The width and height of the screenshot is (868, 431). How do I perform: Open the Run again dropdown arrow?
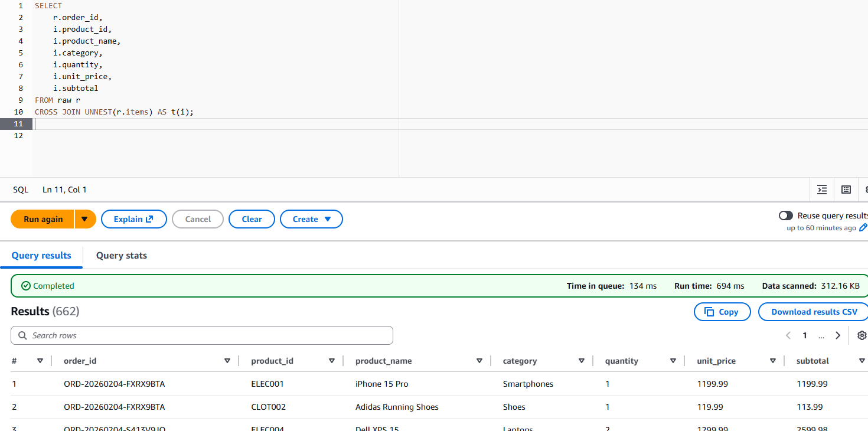(x=84, y=219)
